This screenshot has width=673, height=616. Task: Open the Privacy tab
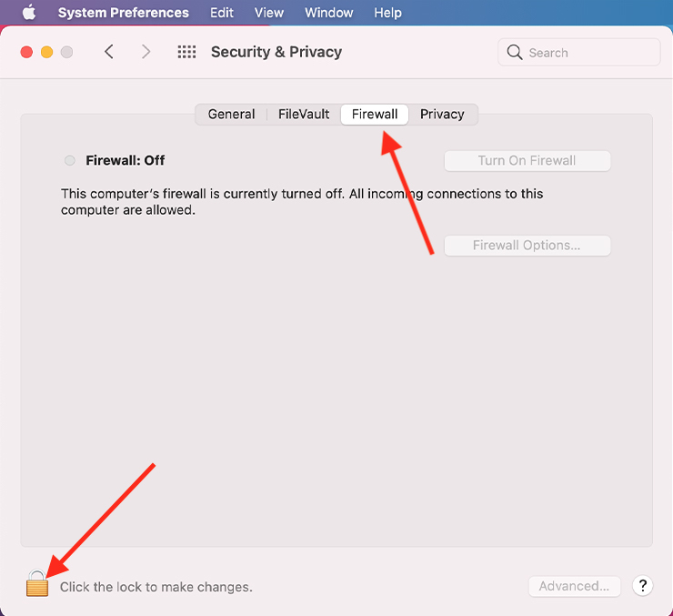click(x=442, y=114)
